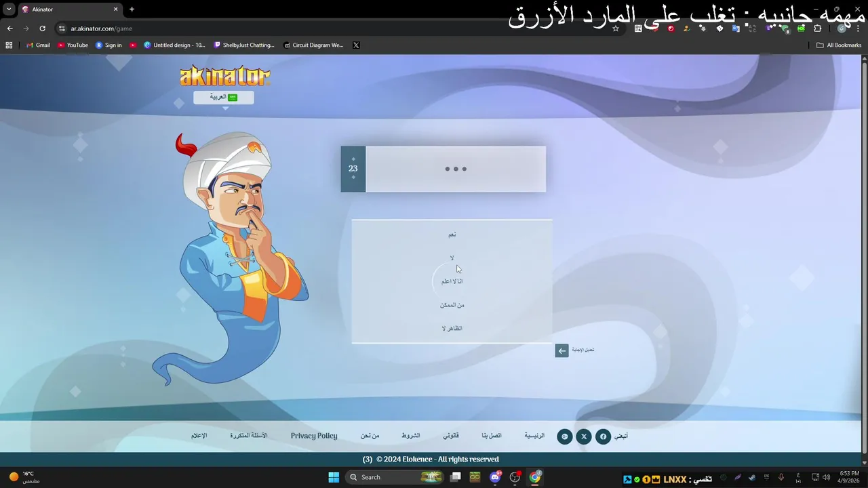
Task: Choose the الظاهر لا answer
Action: pos(452,329)
